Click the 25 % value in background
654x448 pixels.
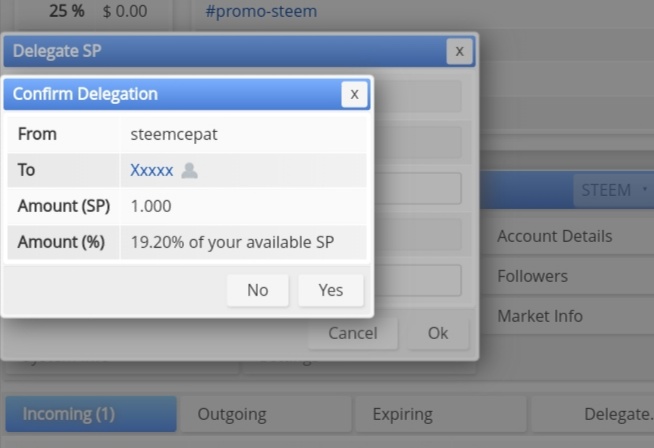pyautogui.click(x=67, y=11)
